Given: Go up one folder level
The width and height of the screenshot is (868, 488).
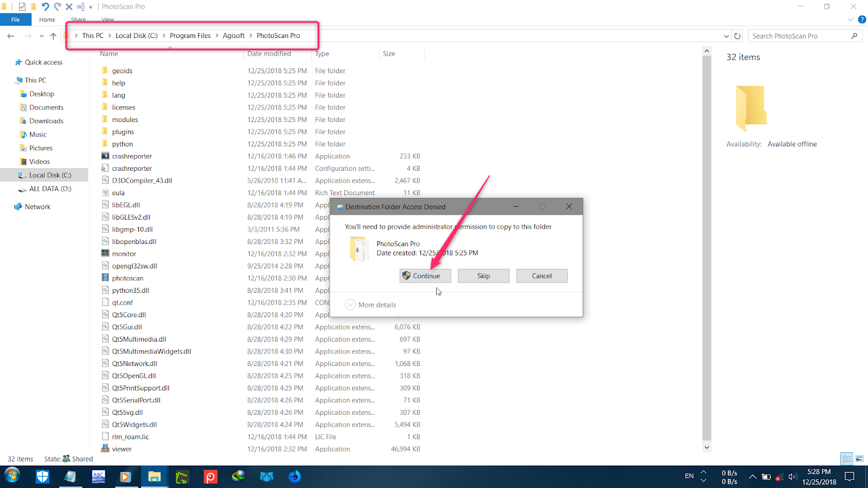Looking at the screenshot, I should pyautogui.click(x=53, y=36).
